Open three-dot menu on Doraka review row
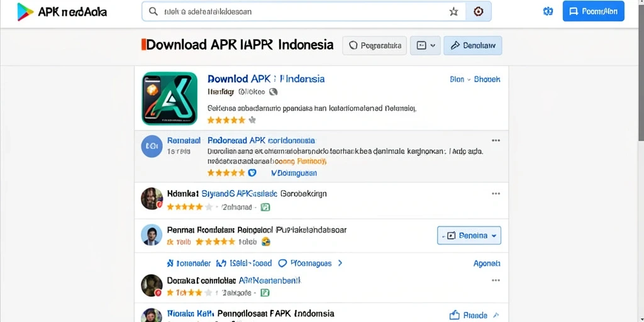 point(496,280)
